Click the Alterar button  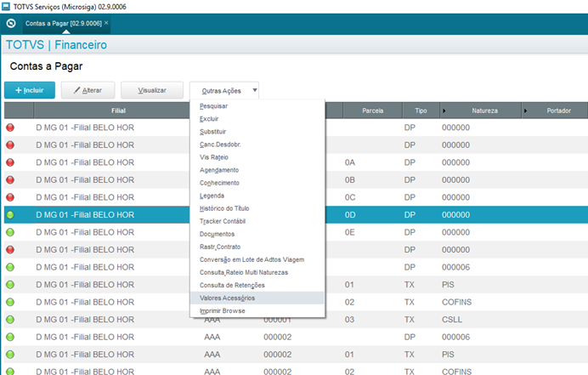(x=88, y=90)
